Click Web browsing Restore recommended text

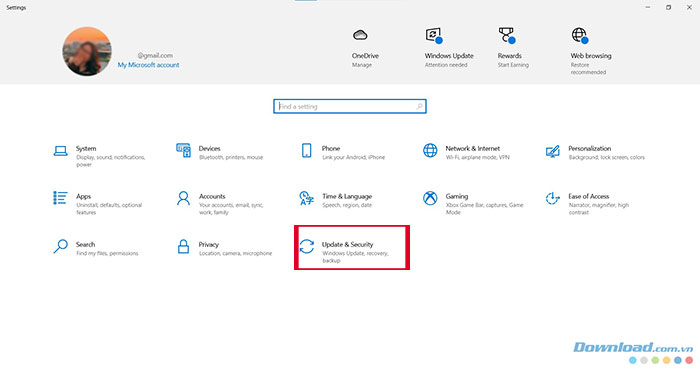tap(588, 69)
